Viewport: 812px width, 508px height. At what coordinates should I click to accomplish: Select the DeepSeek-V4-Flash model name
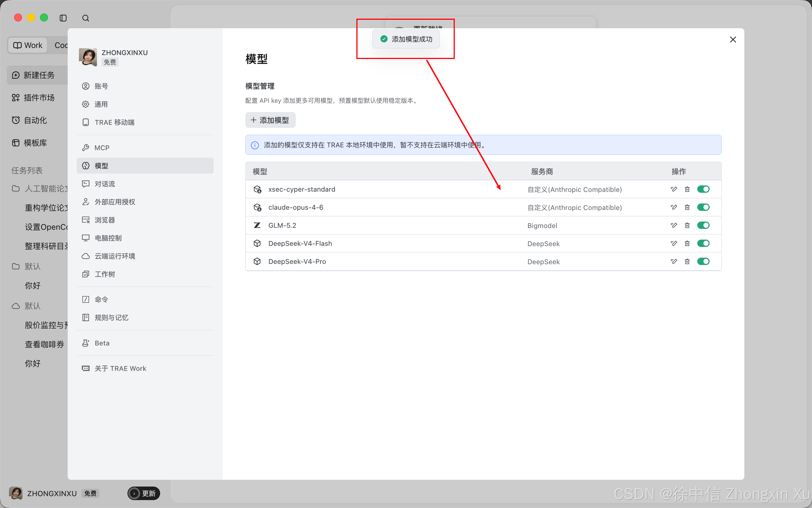300,243
